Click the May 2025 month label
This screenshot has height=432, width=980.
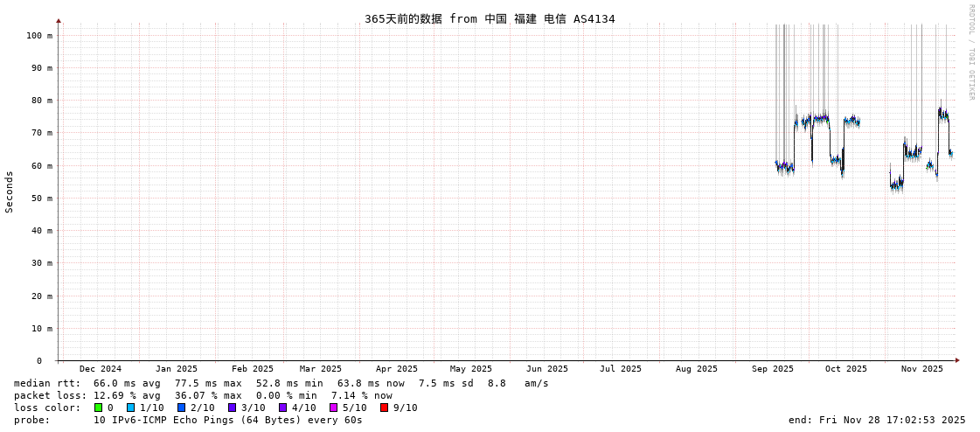pos(471,369)
